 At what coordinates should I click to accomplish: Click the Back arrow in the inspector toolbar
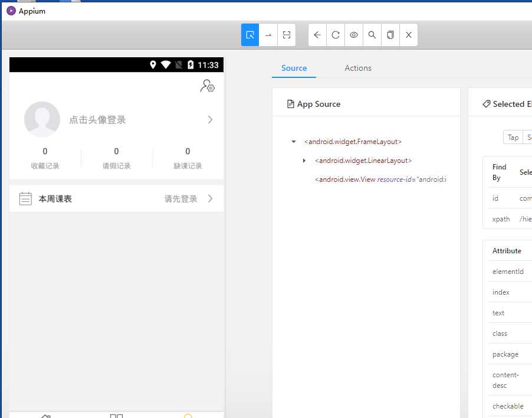pyautogui.click(x=317, y=35)
